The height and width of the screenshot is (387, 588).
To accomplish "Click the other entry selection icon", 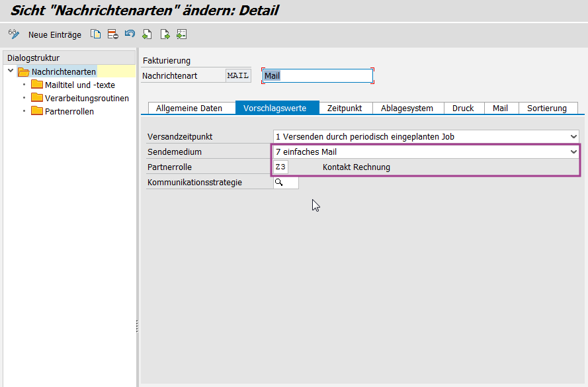I will (x=181, y=34).
